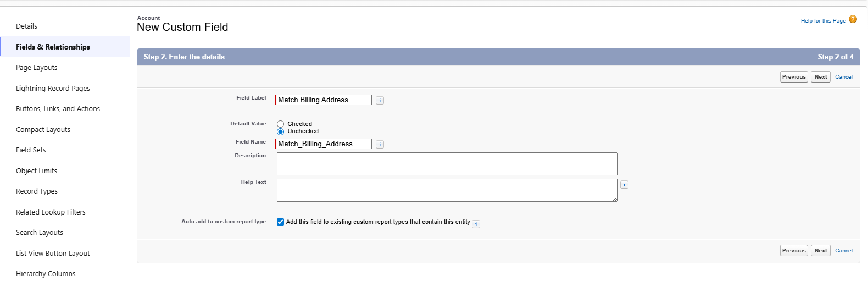
Task: Click the custom report type info icon
Action: tap(476, 224)
